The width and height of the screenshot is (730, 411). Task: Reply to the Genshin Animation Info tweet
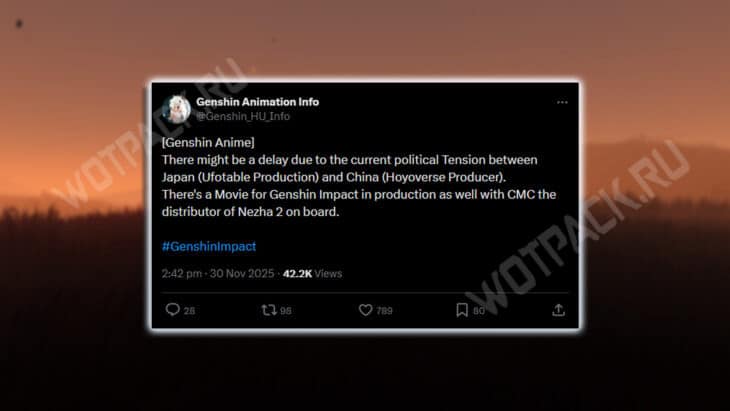coord(172,310)
